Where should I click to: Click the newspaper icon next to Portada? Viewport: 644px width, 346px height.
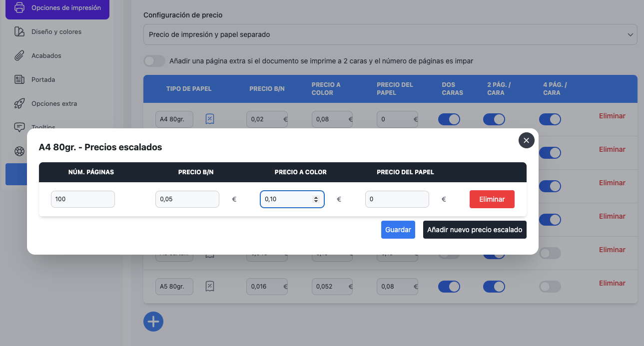tap(19, 80)
